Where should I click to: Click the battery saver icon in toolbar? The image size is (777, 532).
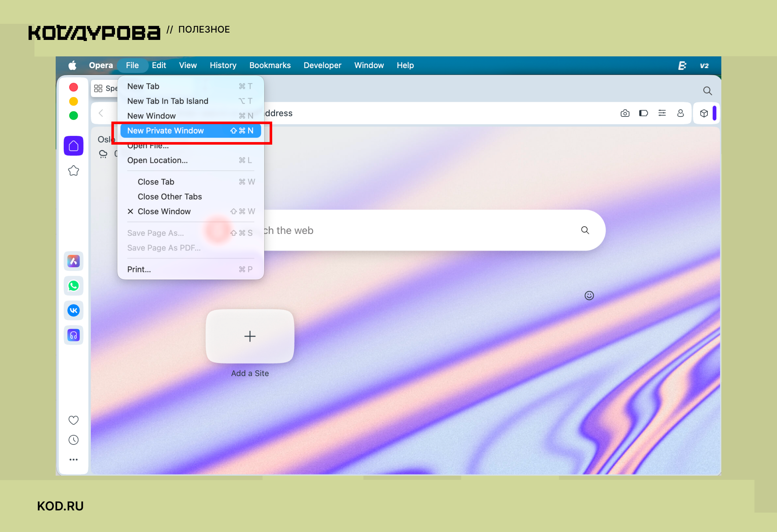644,113
